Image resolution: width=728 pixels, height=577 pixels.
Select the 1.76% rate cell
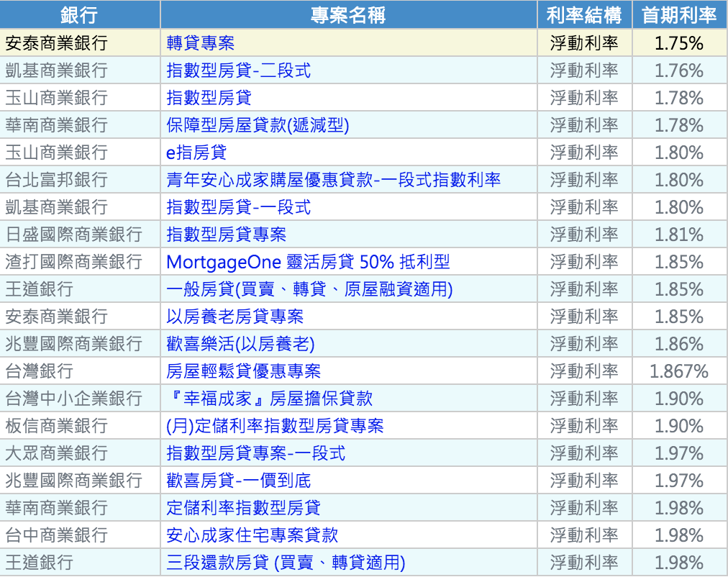click(679, 71)
